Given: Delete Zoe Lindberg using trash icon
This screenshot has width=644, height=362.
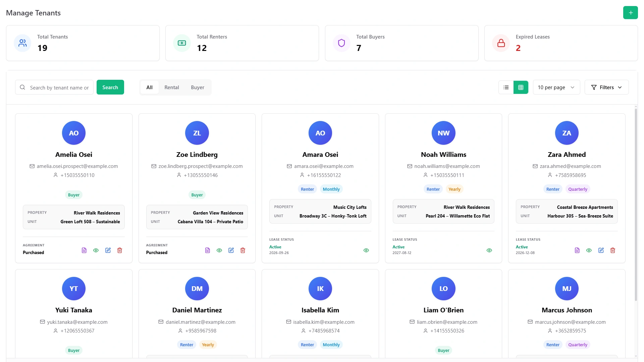Looking at the screenshot, I should [243, 250].
